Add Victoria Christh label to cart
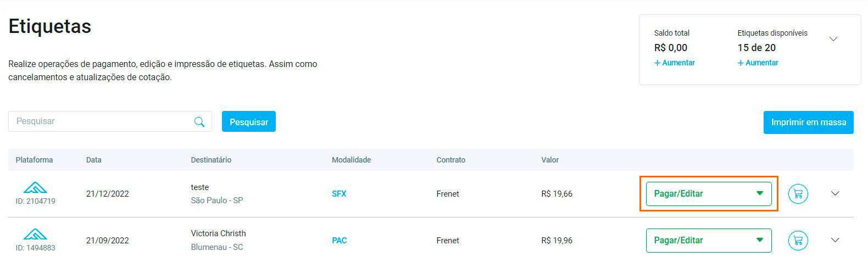The height and width of the screenshot is (262, 868). click(798, 241)
